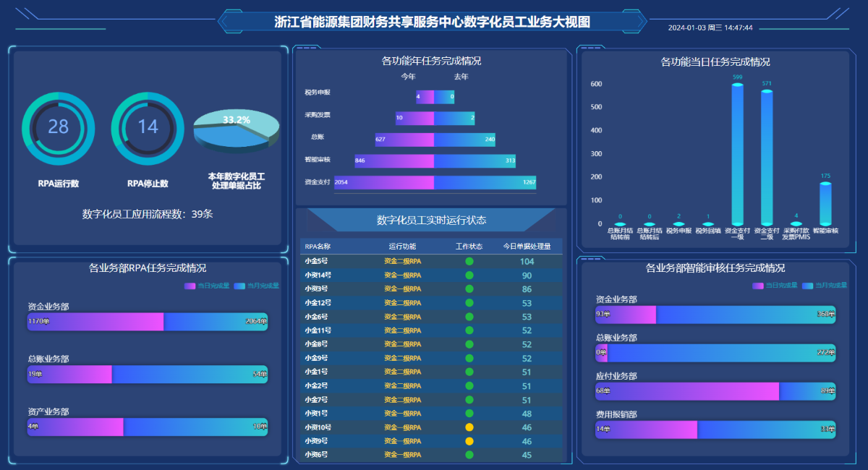Click the purple 1170单 segment for 资金业务部
This screenshot has width=868, height=470.
95,322
